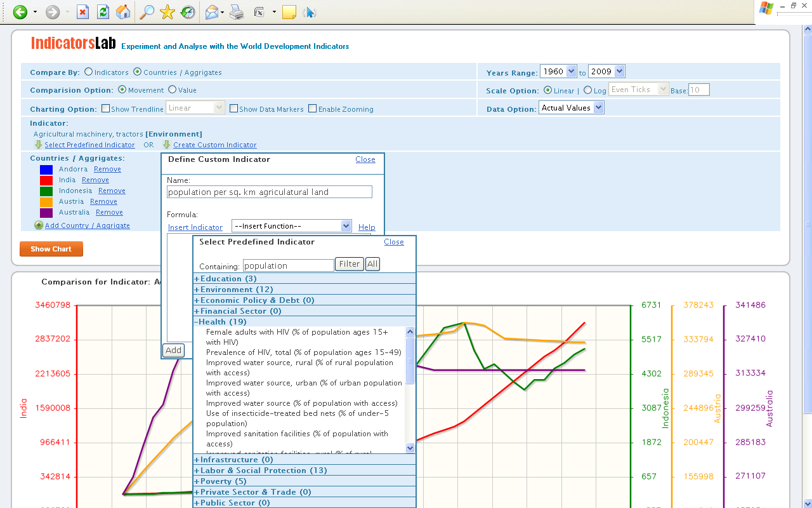Click indicator list scroll down arrow

click(x=410, y=448)
